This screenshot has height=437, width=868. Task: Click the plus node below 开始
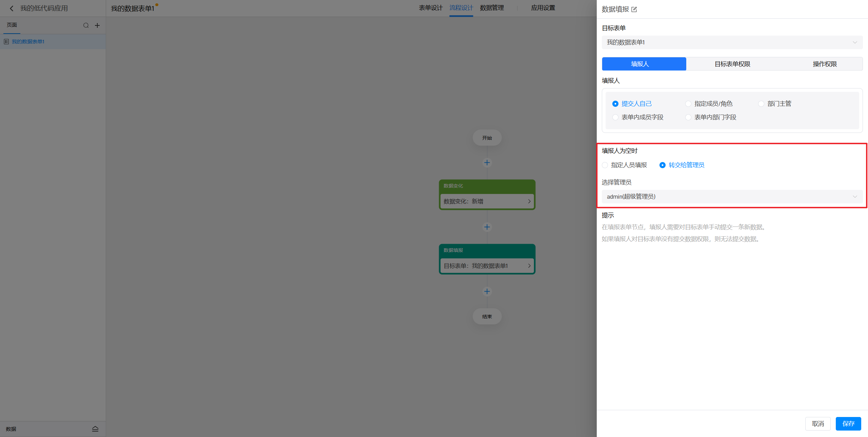487,163
